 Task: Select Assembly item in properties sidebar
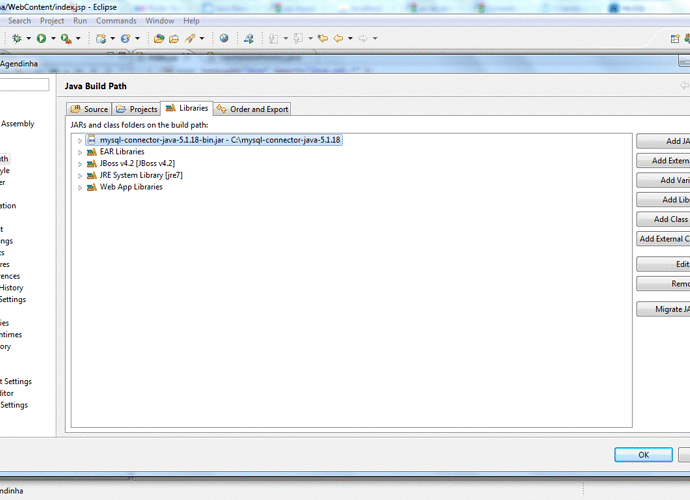coord(18,124)
